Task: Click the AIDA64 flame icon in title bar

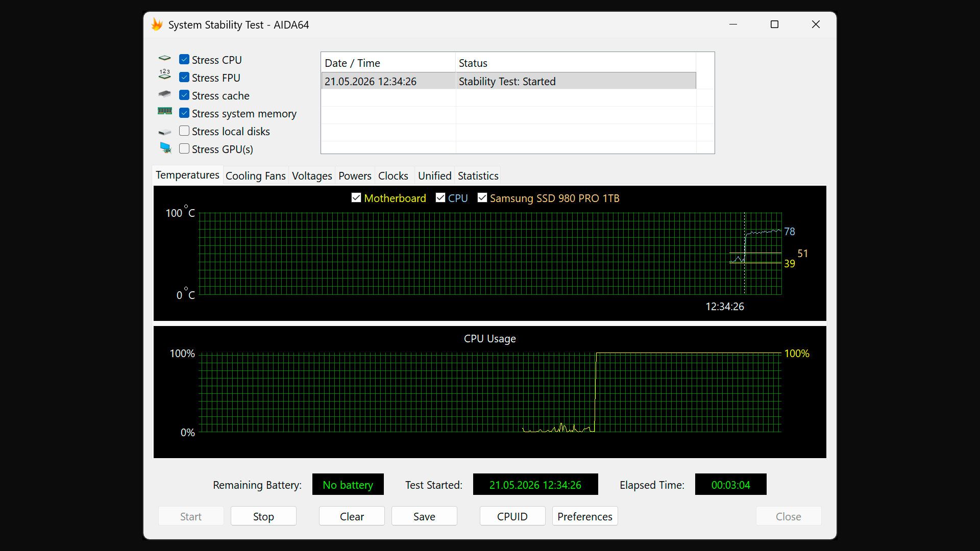Action: tap(157, 24)
